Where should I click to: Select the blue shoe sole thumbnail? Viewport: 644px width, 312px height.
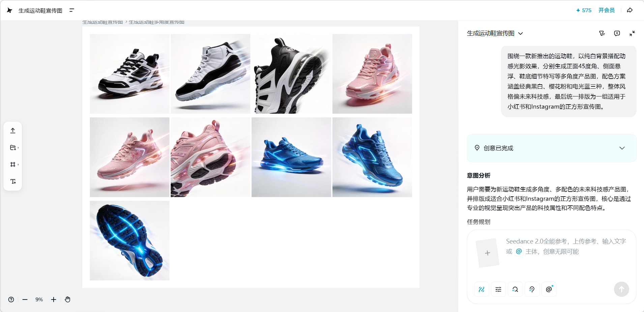point(129,241)
